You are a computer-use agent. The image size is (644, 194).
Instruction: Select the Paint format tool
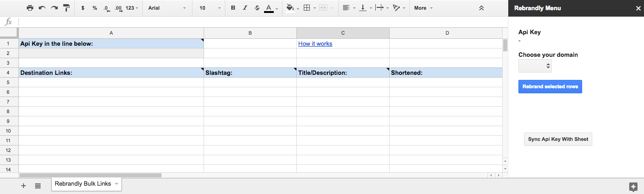[66, 8]
